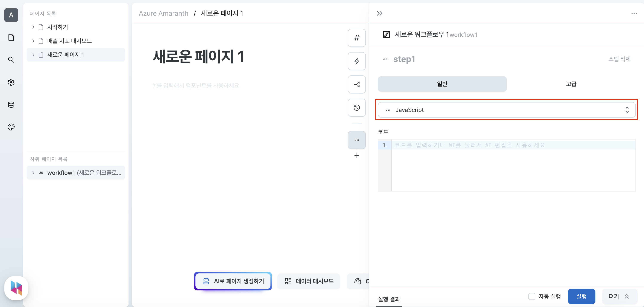Click Azure Amaranth breadcrumb link
This screenshot has width=644, height=307.
click(x=164, y=13)
